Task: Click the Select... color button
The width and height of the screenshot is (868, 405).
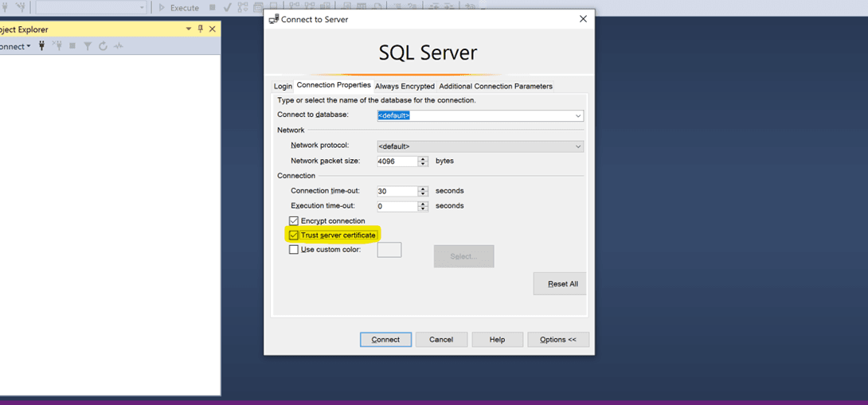Action: (464, 256)
